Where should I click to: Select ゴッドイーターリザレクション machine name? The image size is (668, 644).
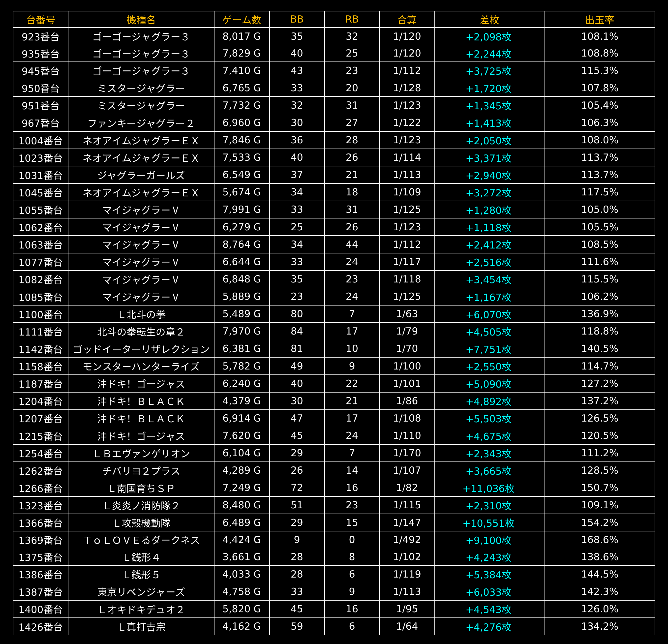(x=141, y=349)
